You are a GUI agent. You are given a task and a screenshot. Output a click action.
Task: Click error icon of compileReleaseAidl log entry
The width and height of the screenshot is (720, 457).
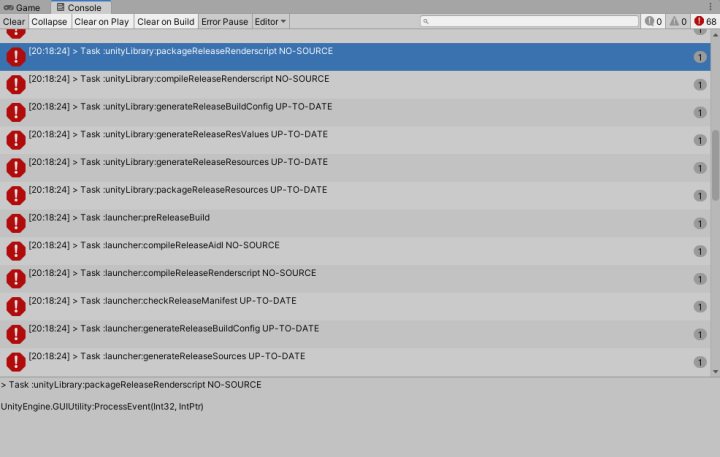[16, 251]
